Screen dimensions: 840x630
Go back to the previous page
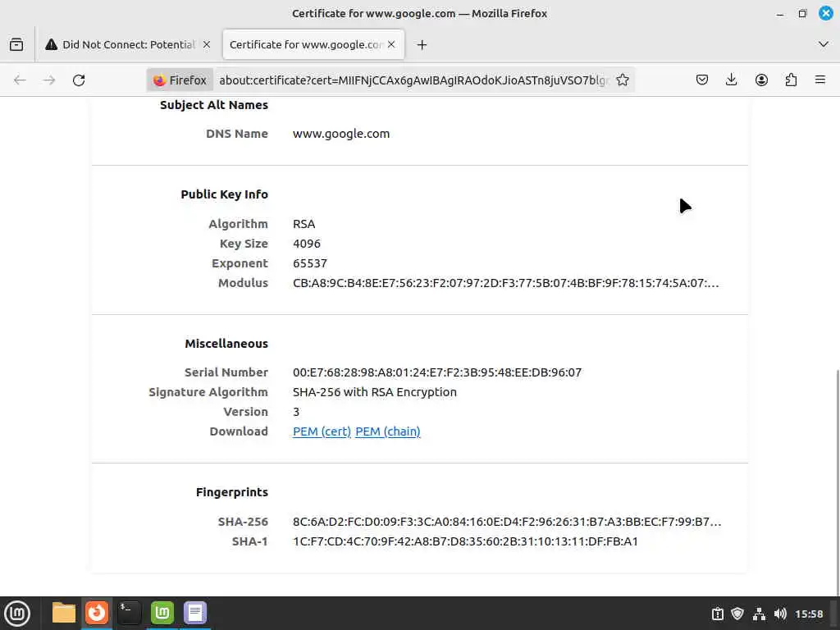(20, 80)
